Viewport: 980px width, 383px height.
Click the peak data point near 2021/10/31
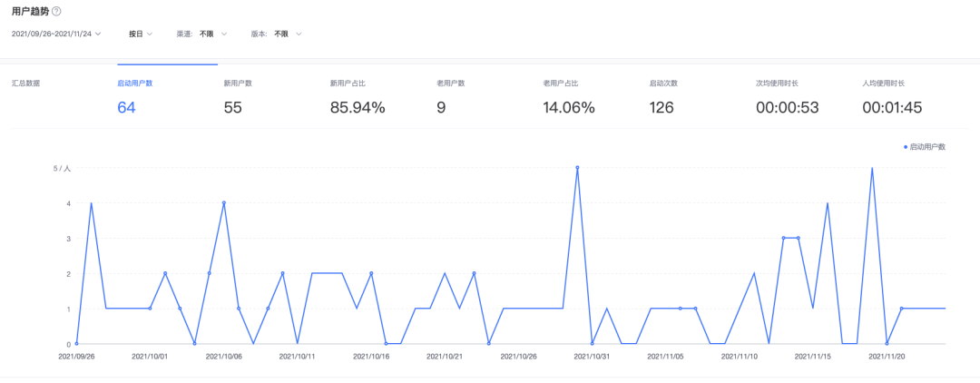577,167
